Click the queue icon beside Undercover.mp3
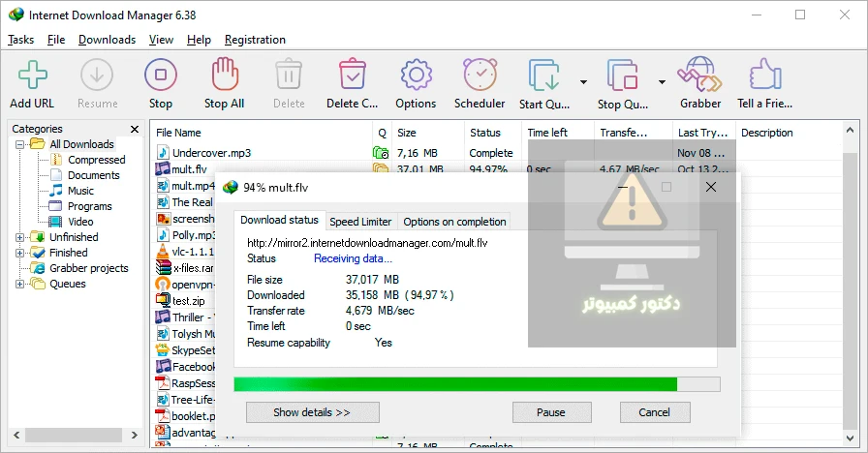 381,153
